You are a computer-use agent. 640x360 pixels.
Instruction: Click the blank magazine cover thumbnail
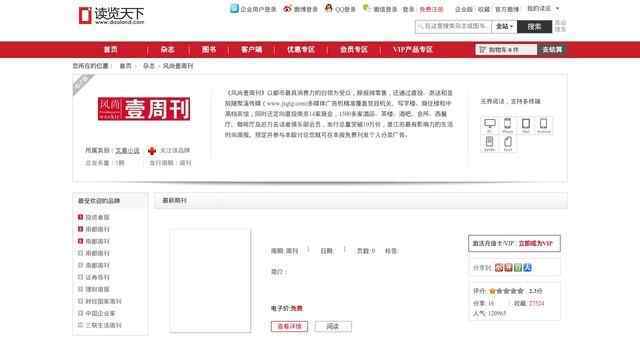(x=210, y=280)
